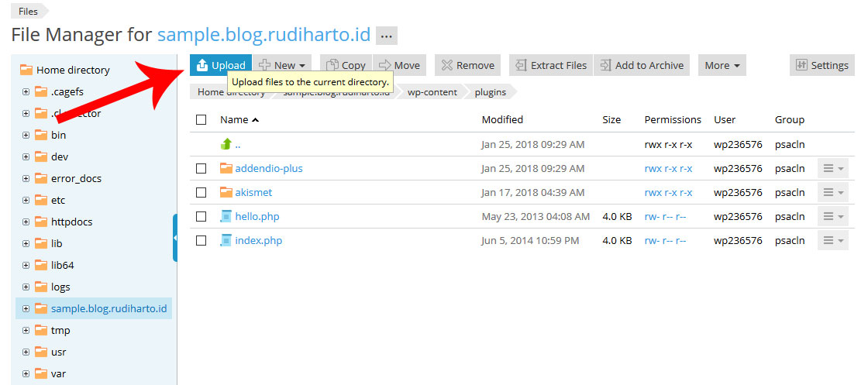Select the usr folder in tree
The image size is (868, 385).
(59, 352)
